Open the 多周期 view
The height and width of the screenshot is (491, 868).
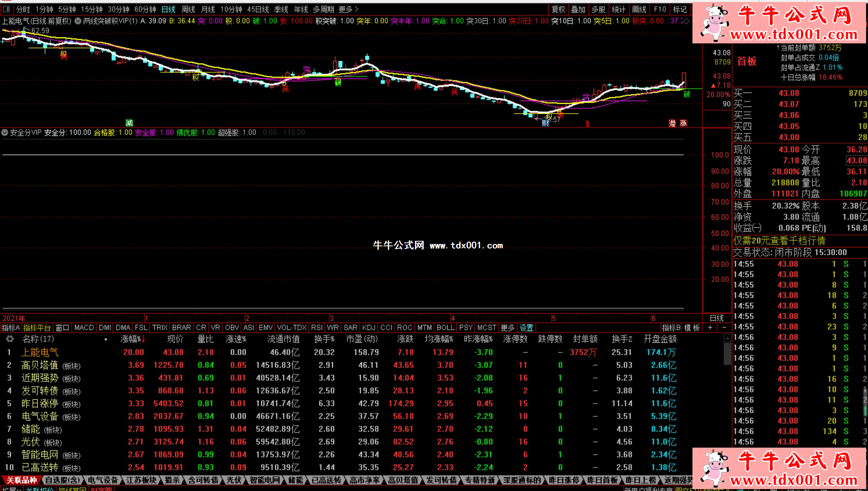click(x=323, y=9)
